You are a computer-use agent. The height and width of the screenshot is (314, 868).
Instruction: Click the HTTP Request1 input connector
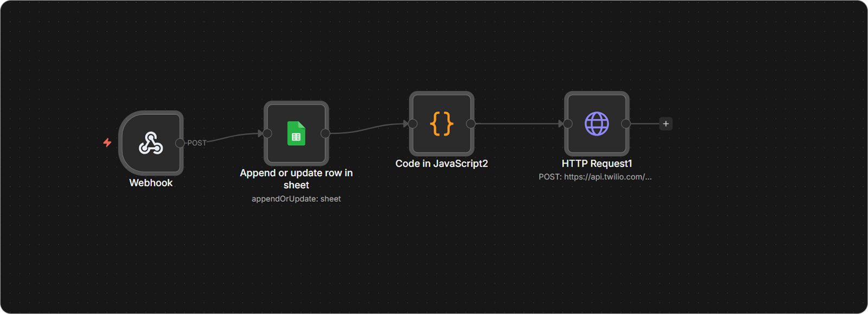pyautogui.click(x=567, y=124)
